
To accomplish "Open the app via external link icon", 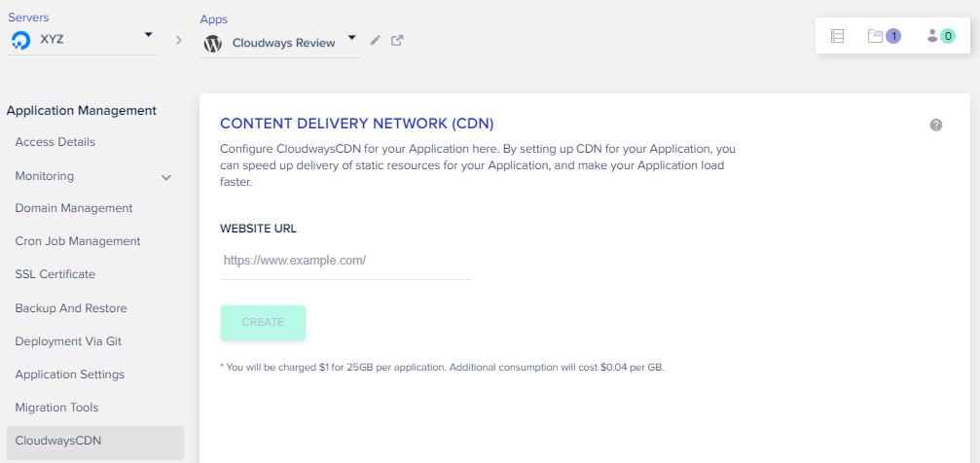I will 397,41.
